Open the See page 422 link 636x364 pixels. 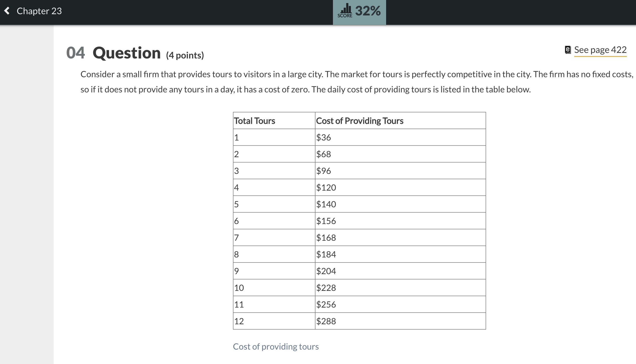coord(601,50)
